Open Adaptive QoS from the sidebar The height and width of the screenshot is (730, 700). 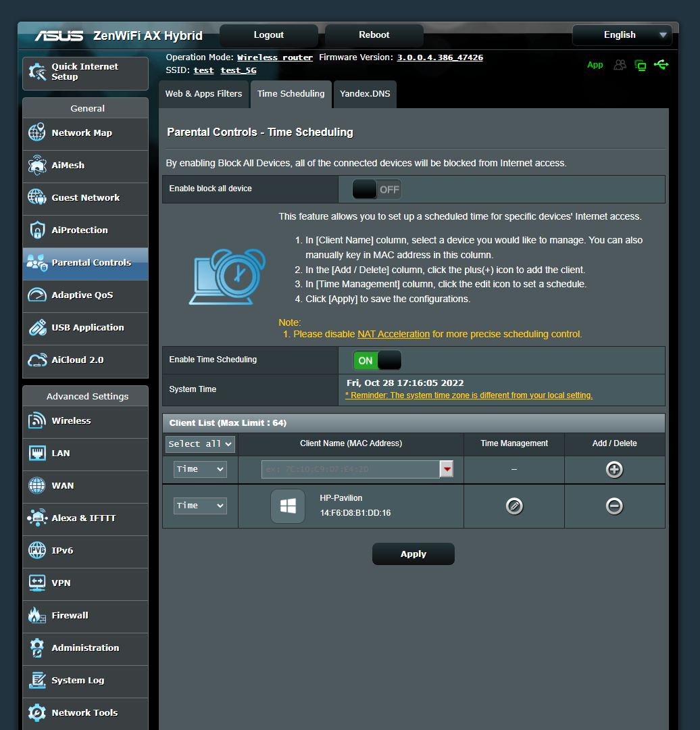(x=85, y=296)
